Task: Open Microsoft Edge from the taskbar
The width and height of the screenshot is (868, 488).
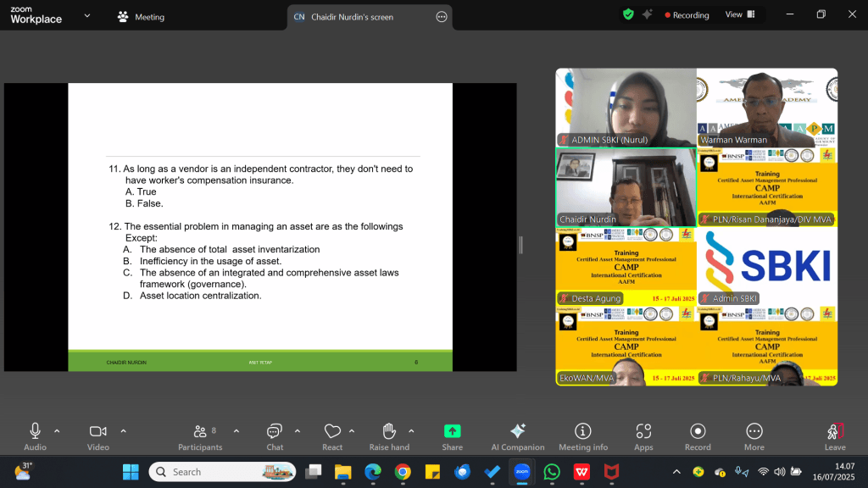Action: click(x=373, y=472)
